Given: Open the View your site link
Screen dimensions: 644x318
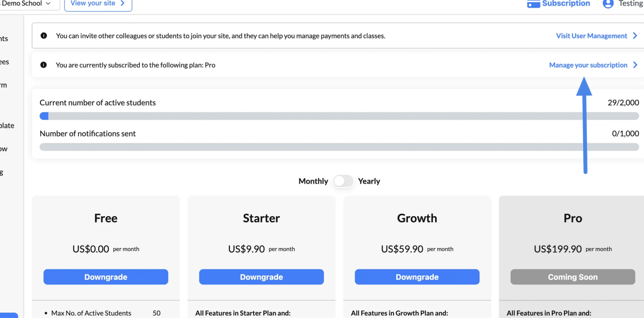Looking at the screenshot, I should (x=98, y=4).
